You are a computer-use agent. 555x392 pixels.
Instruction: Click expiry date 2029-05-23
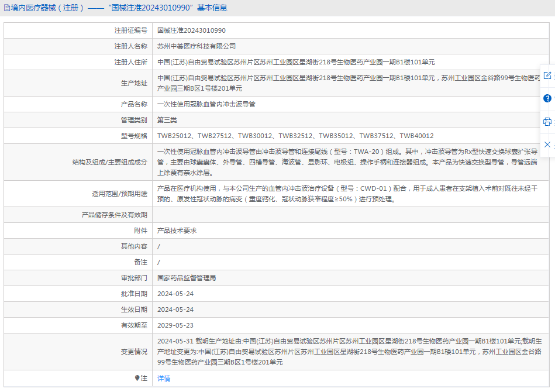point(175,325)
